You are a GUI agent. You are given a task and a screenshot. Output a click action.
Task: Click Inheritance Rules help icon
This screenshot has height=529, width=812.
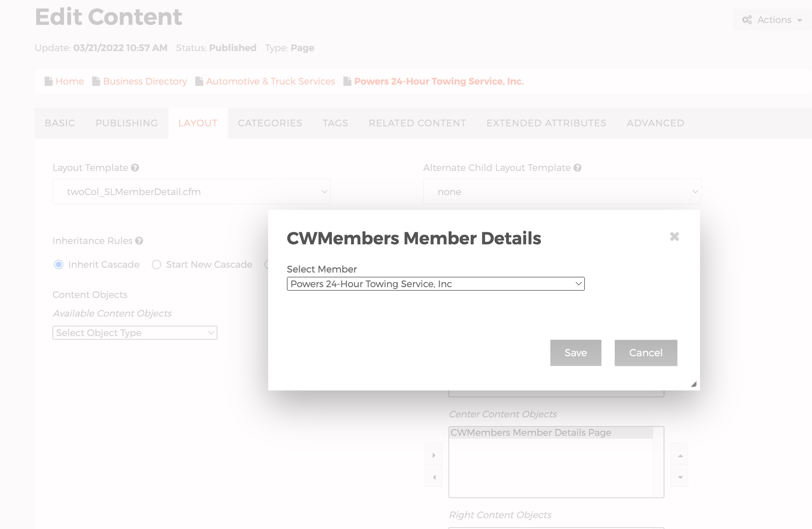coord(139,241)
